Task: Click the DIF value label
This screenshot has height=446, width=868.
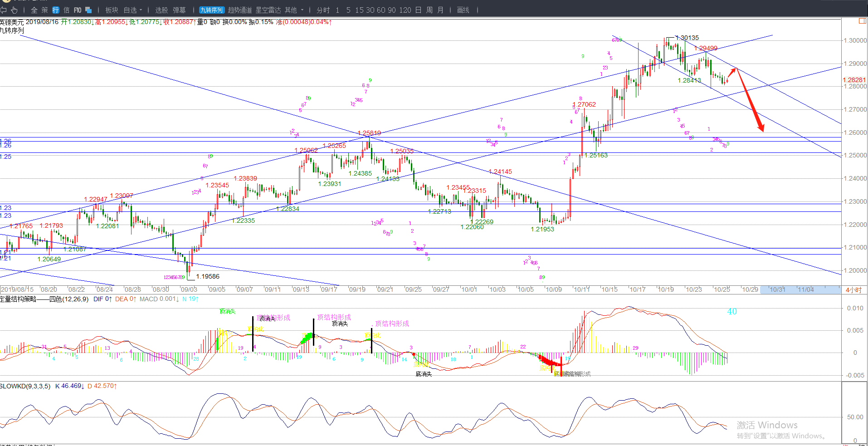Action: point(102,299)
